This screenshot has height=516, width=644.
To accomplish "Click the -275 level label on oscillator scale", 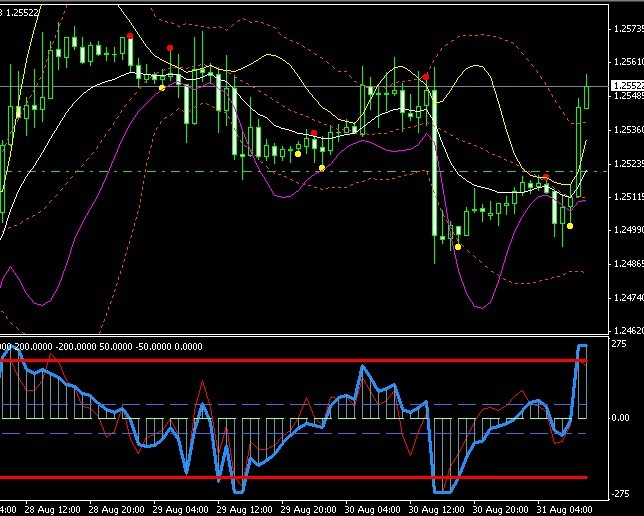I will point(620,493).
